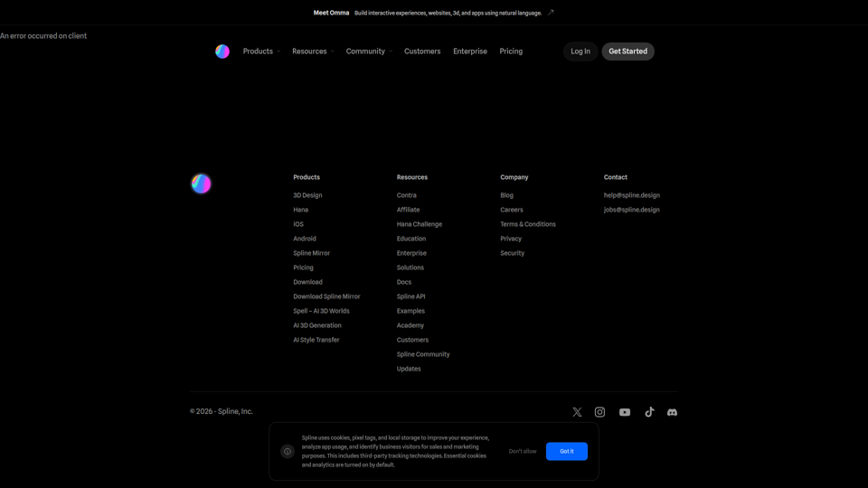Open Customers link in footer Resources column

(412, 340)
